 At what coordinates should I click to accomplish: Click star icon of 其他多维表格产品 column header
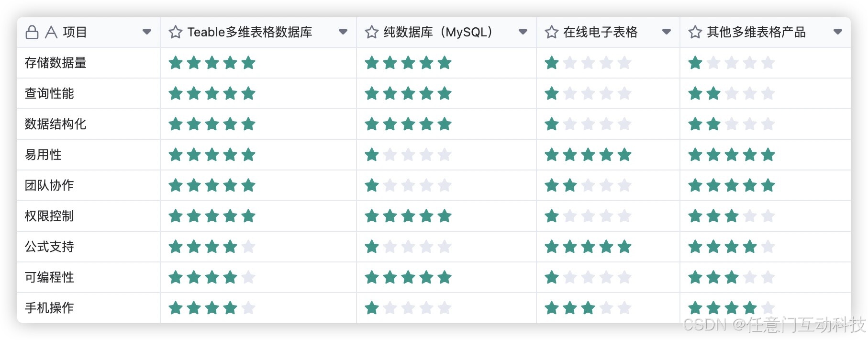tap(695, 32)
